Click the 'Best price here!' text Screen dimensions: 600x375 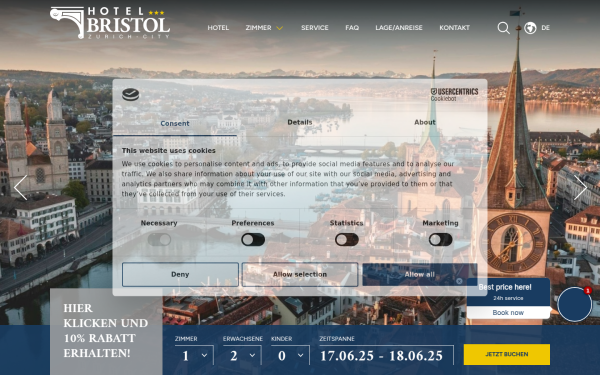505,287
